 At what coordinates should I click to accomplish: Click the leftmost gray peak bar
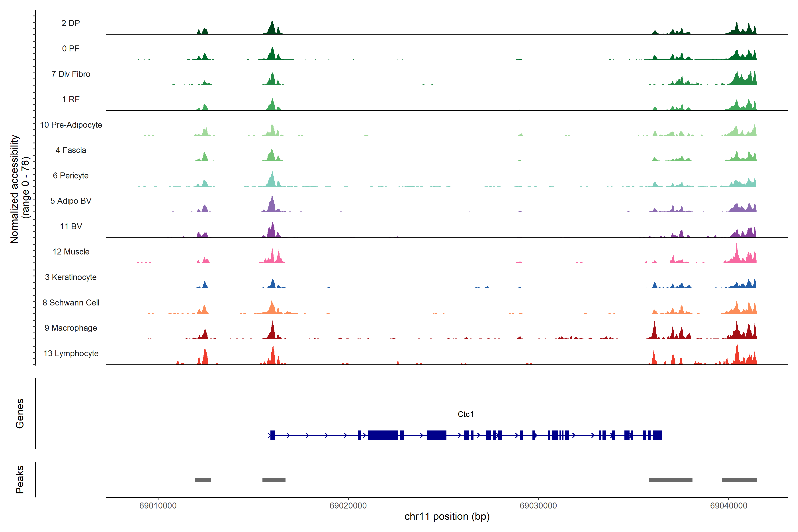coord(203,480)
